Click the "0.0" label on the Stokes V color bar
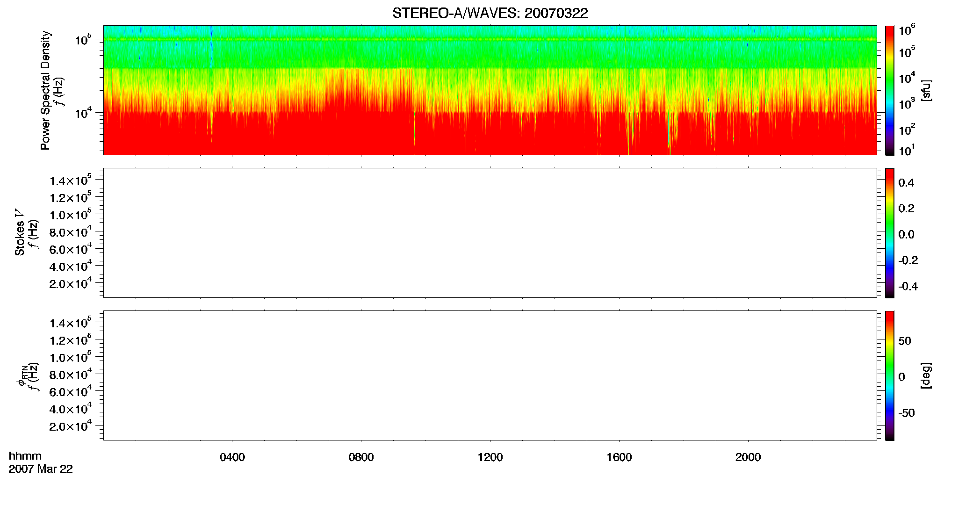The height and width of the screenshot is (505, 980). click(906, 235)
